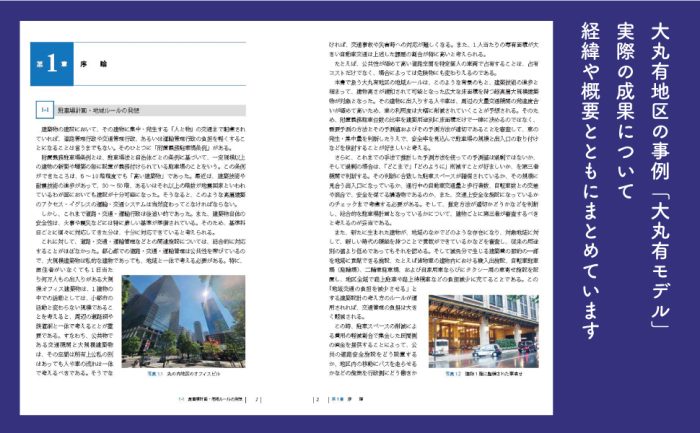Click the photo of cars at building entrance
Screen dimensions: 700x433
(x=483, y=331)
